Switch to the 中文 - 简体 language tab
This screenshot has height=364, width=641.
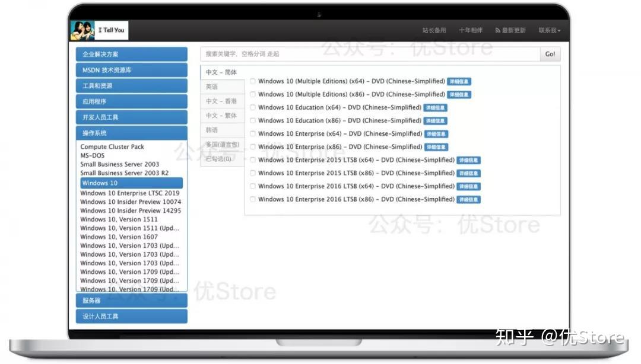click(x=223, y=72)
